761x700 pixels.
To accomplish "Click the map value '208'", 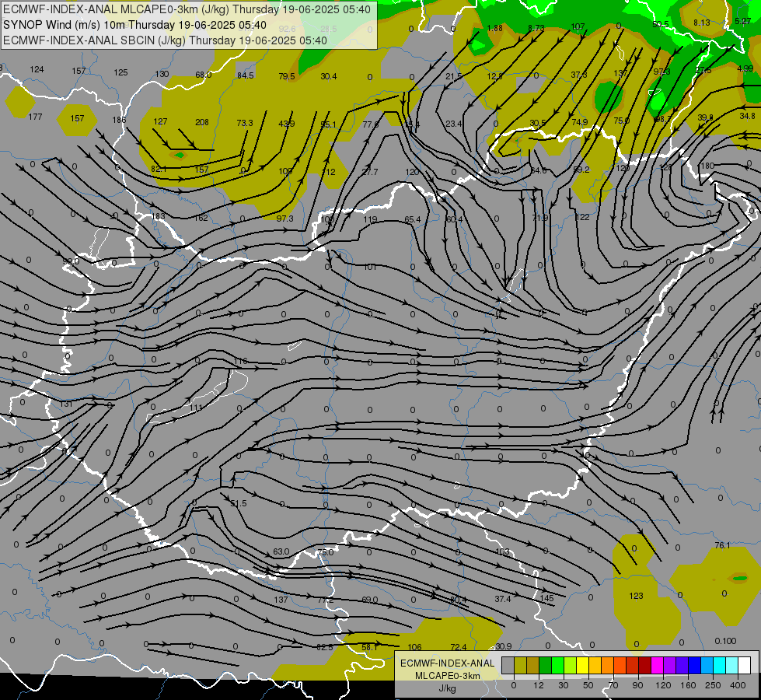I will click(202, 122).
